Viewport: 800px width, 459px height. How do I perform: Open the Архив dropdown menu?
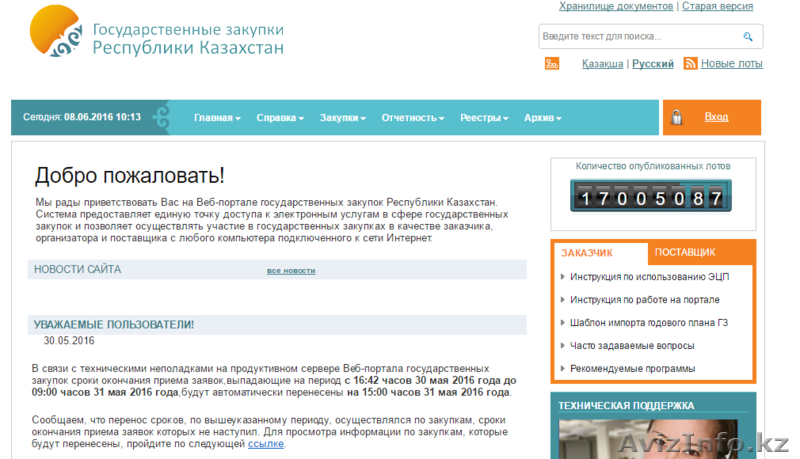point(542,118)
